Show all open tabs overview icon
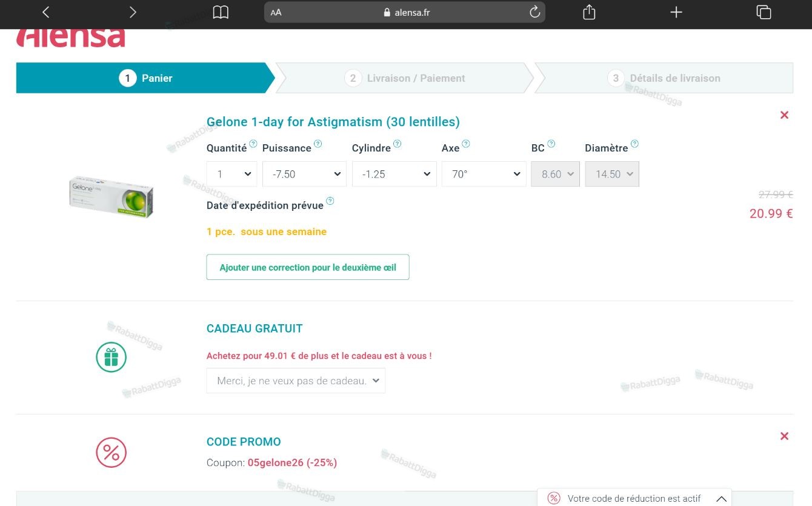 tap(764, 12)
